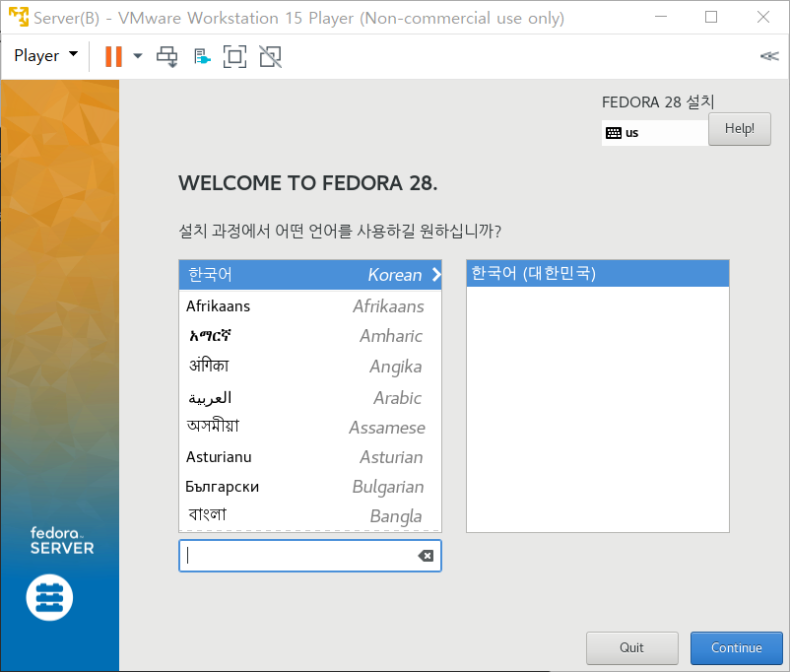Minimize the VMware Player window

661,17
